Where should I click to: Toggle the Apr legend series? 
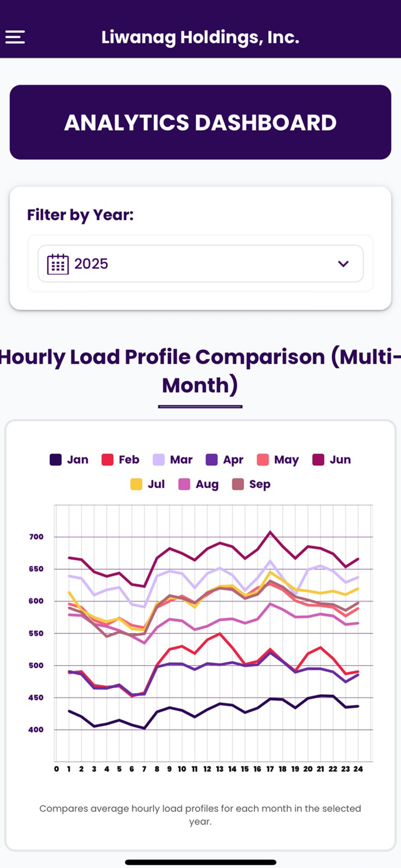coord(224,460)
